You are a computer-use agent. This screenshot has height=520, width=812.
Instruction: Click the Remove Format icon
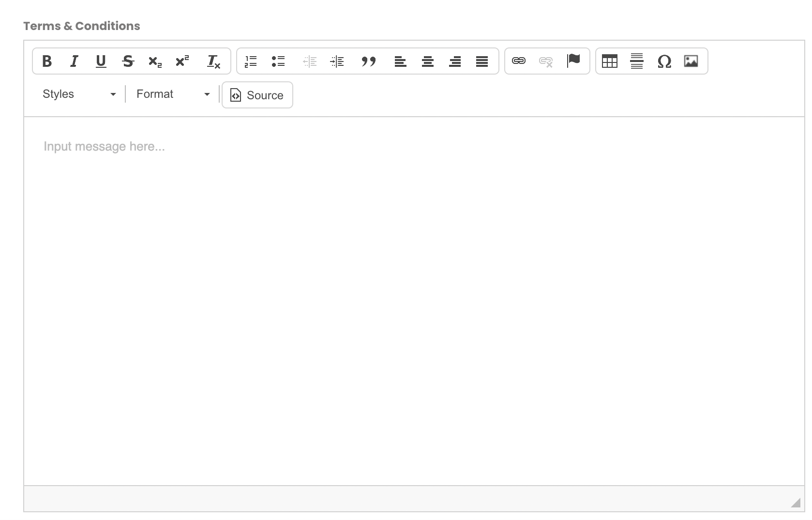tap(213, 61)
